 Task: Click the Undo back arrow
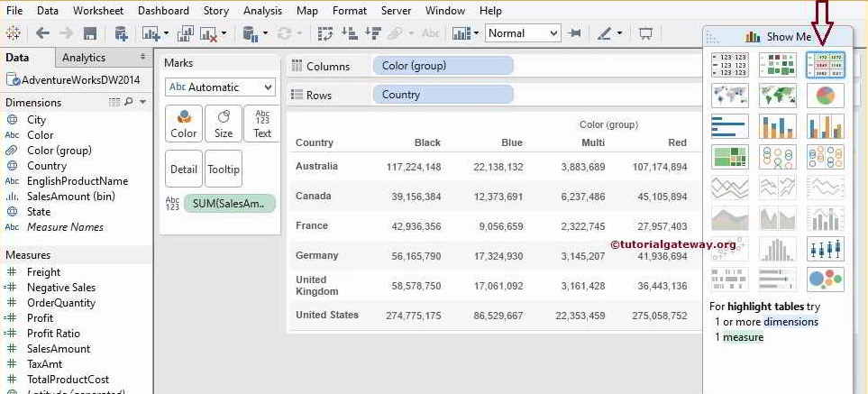tap(42, 33)
